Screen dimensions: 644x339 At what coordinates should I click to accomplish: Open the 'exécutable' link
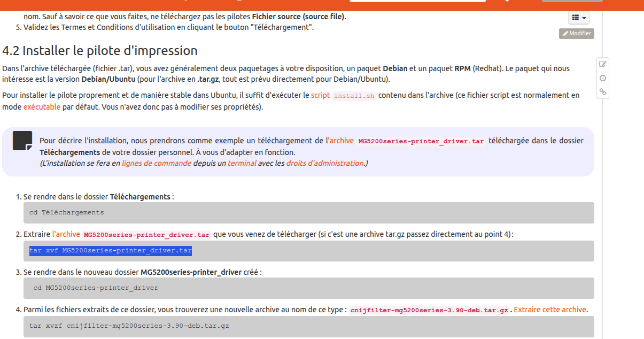pyautogui.click(x=42, y=106)
